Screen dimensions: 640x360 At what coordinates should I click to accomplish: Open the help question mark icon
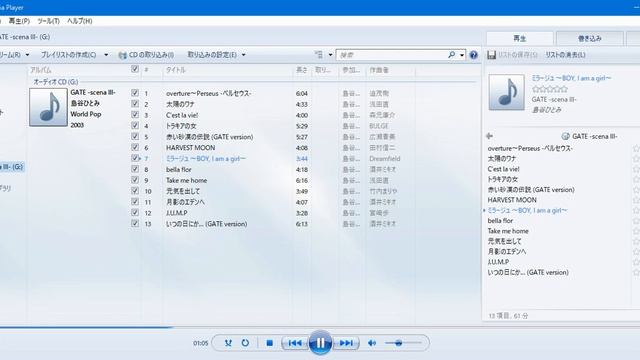pyautogui.click(x=473, y=55)
